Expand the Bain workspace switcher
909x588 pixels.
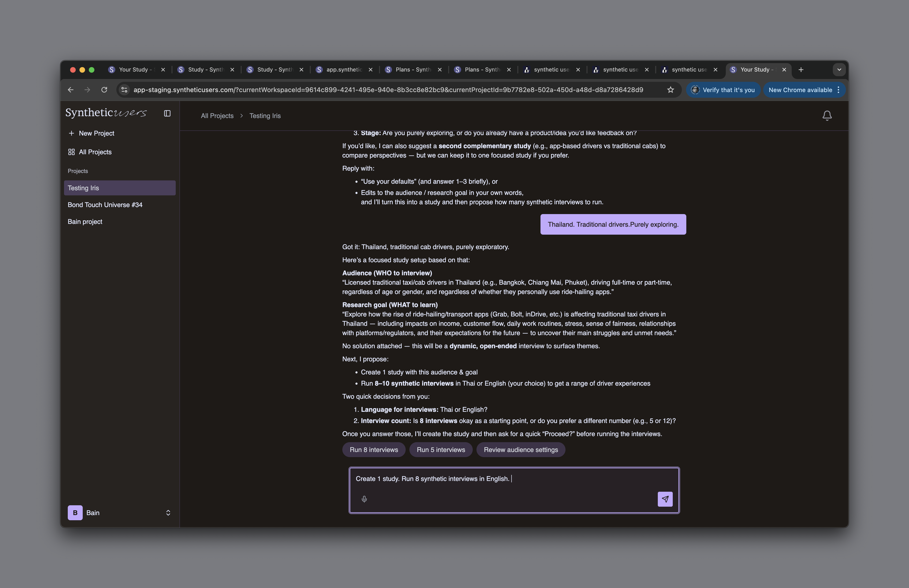pos(168,513)
